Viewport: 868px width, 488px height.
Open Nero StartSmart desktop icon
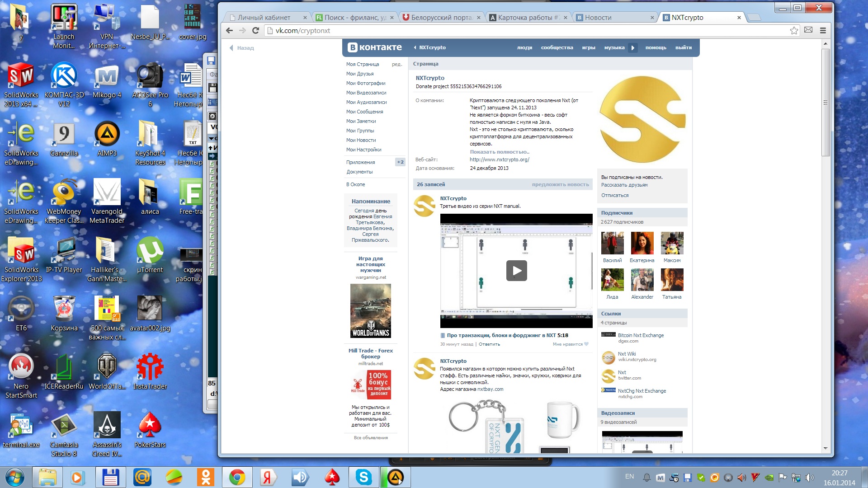[x=21, y=376]
